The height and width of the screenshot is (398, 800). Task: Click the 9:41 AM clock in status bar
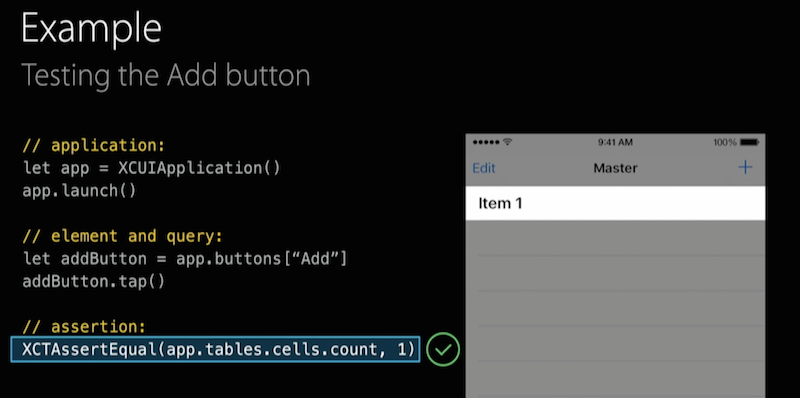tap(615, 142)
